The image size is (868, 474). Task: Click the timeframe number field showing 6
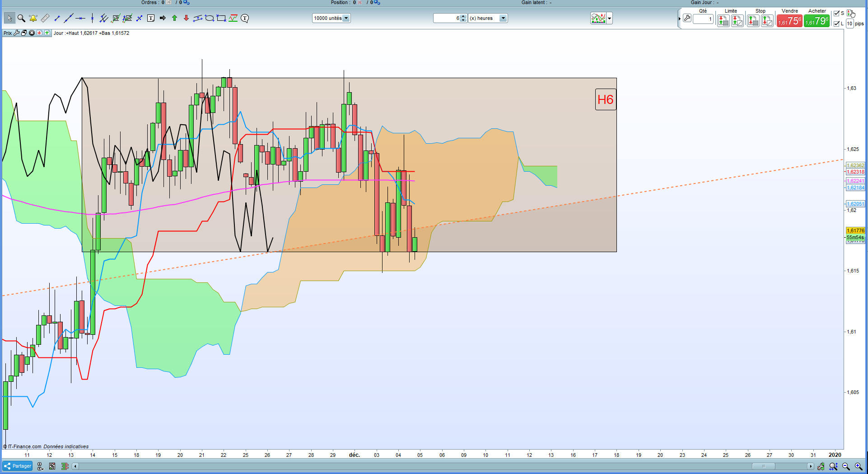447,18
